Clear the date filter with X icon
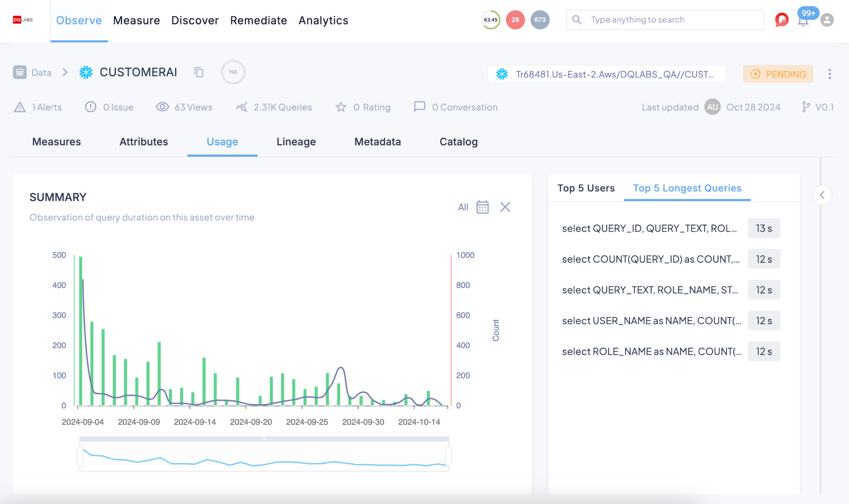 (505, 207)
